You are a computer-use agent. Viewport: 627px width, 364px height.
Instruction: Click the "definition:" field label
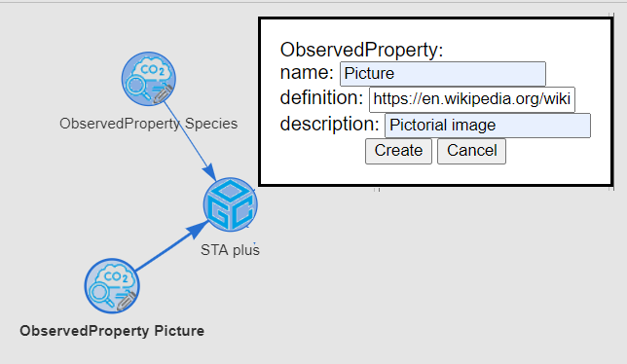tap(321, 98)
